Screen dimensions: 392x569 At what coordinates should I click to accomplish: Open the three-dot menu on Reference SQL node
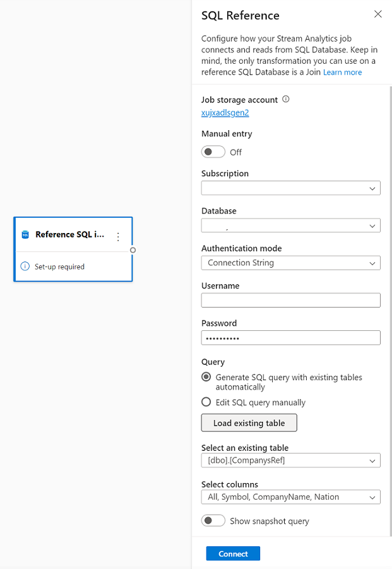click(118, 237)
